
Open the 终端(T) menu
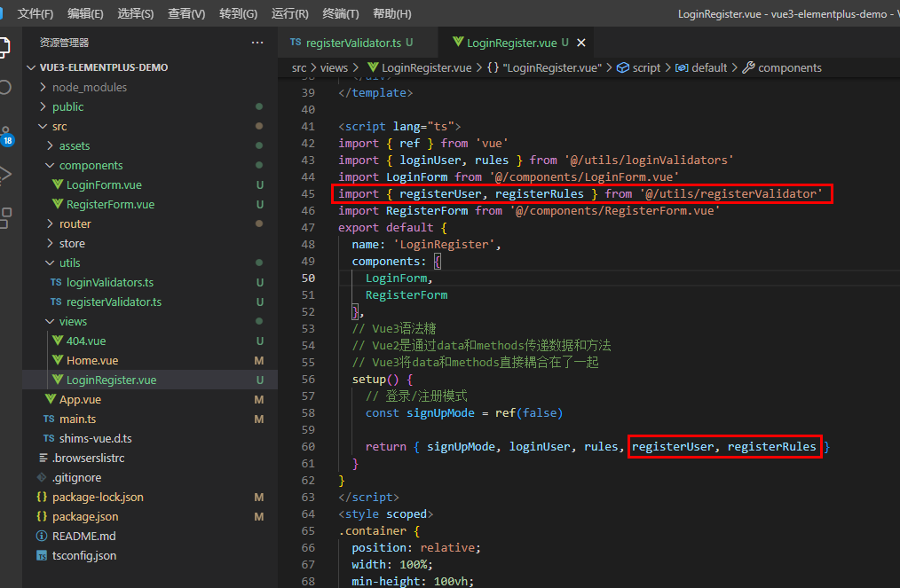(341, 14)
